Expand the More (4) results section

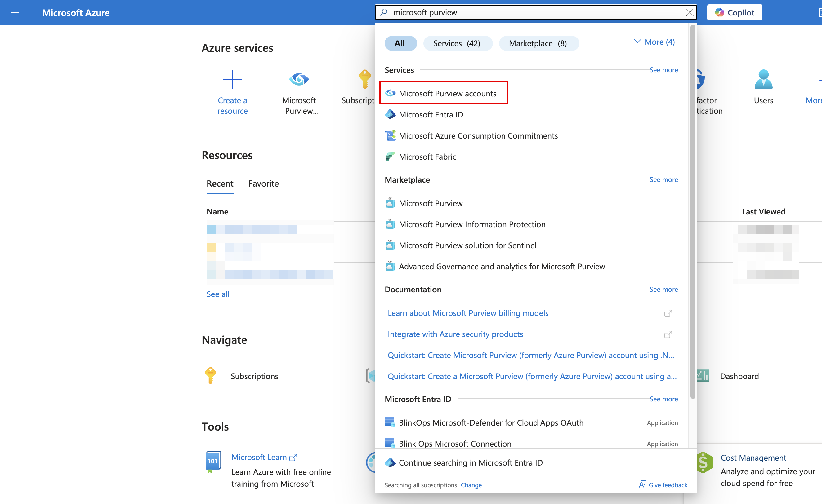point(654,42)
